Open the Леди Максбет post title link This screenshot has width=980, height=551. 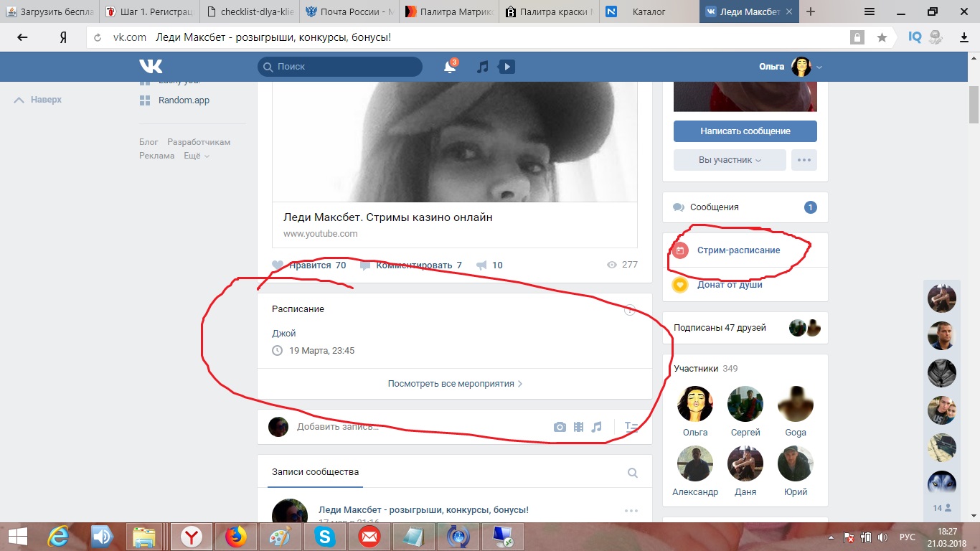pos(423,510)
